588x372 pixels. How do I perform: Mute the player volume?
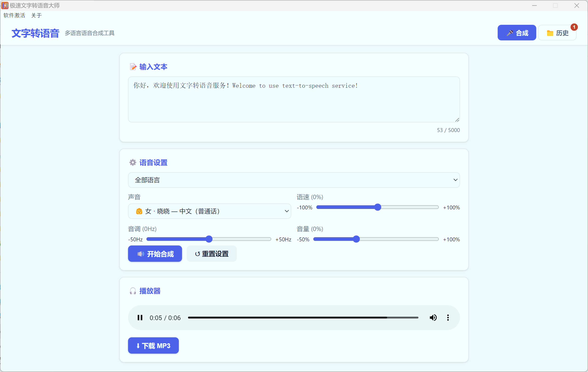[x=433, y=317]
